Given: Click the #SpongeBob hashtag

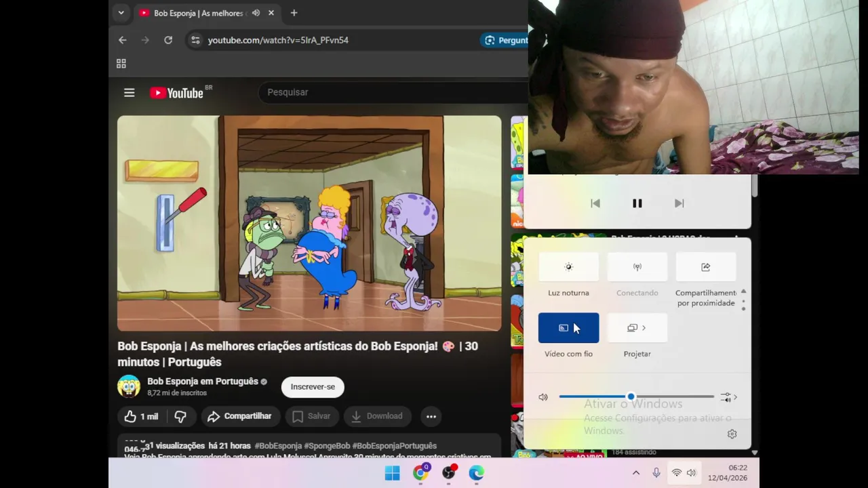Looking at the screenshot, I should coord(327,446).
